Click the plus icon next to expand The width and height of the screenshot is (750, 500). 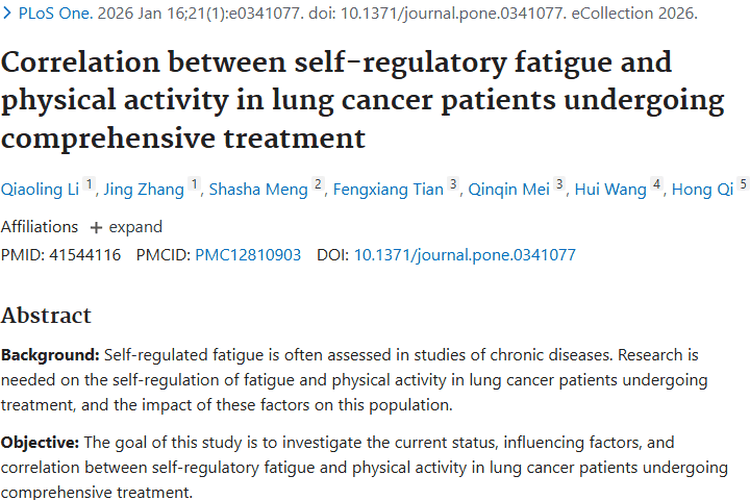[96, 227]
